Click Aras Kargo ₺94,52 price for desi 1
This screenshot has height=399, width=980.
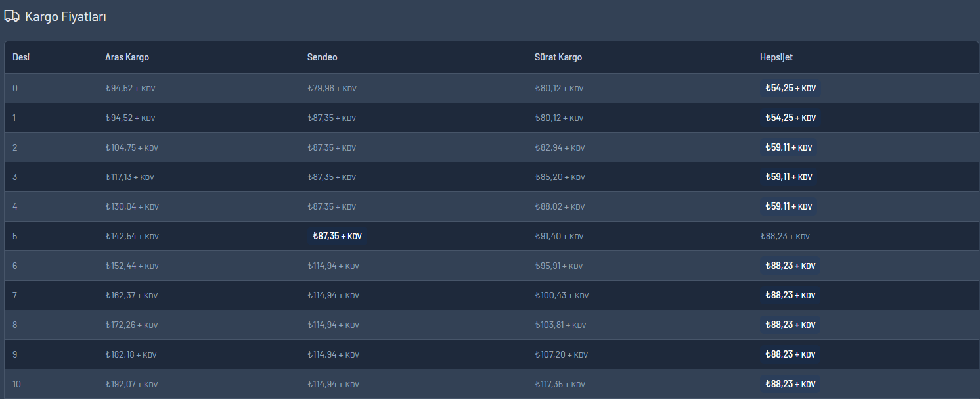click(130, 118)
